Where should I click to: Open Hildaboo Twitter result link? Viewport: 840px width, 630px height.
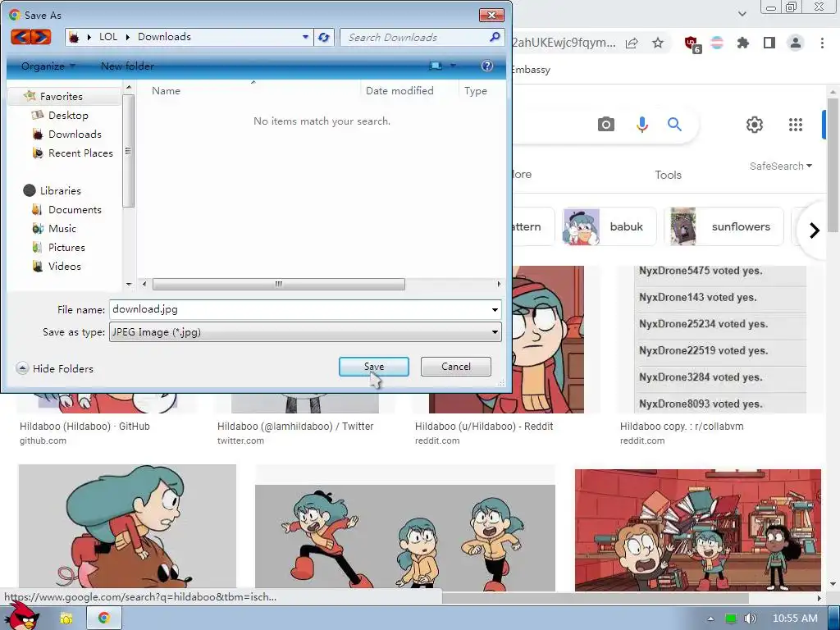pos(295,427)
